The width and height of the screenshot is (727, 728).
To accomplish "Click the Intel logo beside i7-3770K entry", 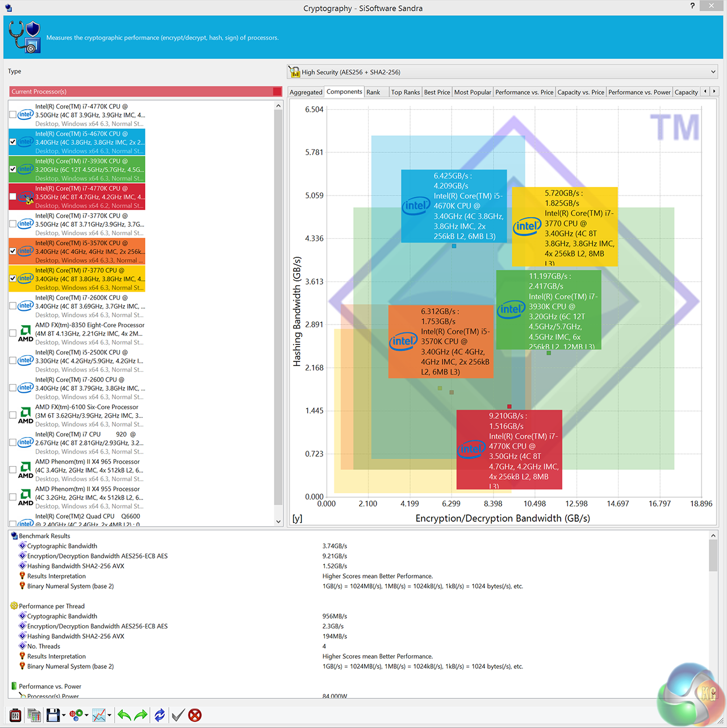I will pos(26,224).
